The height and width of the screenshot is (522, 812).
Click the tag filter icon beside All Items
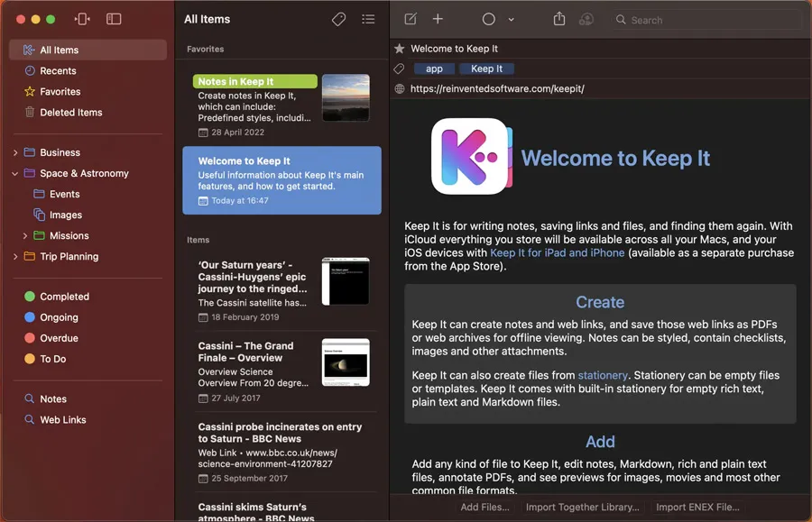(339, 19)
